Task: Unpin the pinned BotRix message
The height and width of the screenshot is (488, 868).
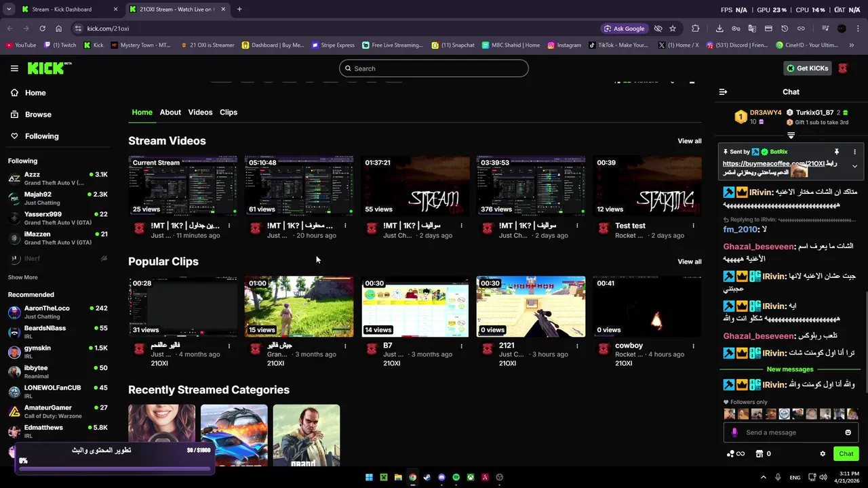Action: (x=837, y=152)
